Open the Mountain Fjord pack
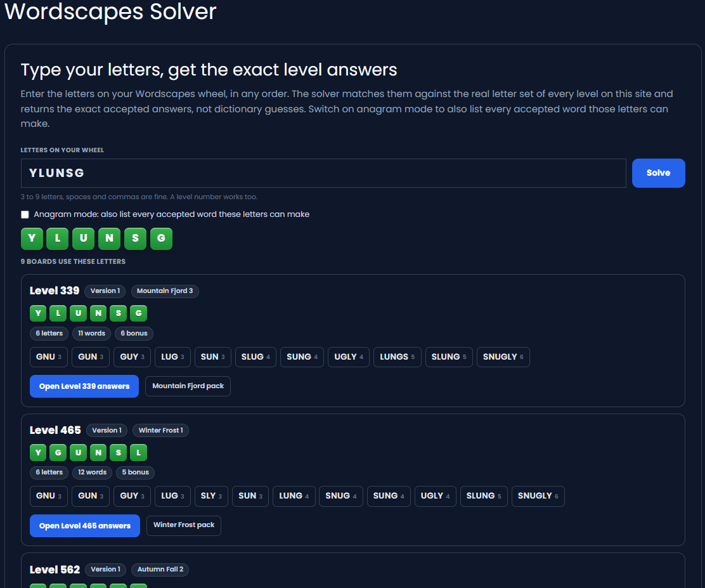 click(x=188, y=386)
